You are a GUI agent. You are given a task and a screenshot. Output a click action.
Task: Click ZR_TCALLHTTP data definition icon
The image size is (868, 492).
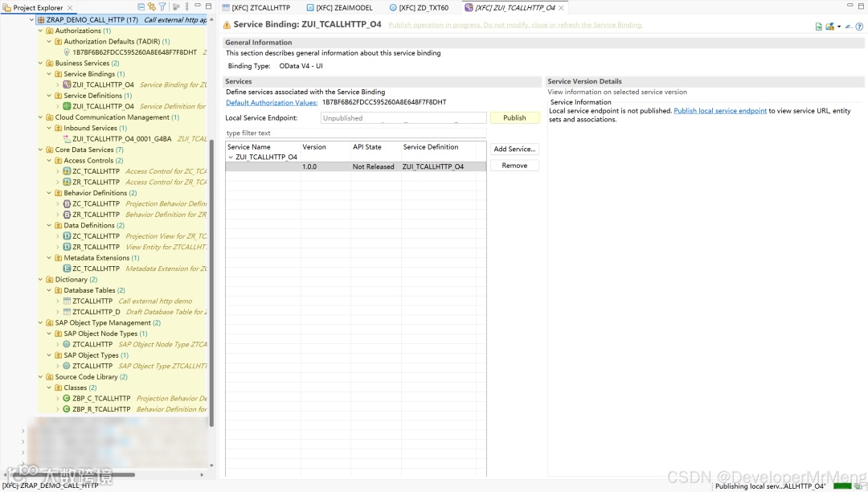tap(67, 247)
